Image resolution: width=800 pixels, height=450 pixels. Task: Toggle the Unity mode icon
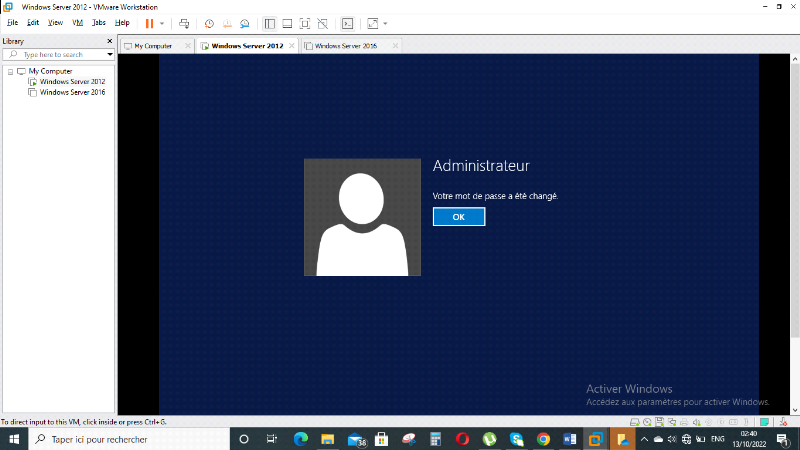pos(323,22)
